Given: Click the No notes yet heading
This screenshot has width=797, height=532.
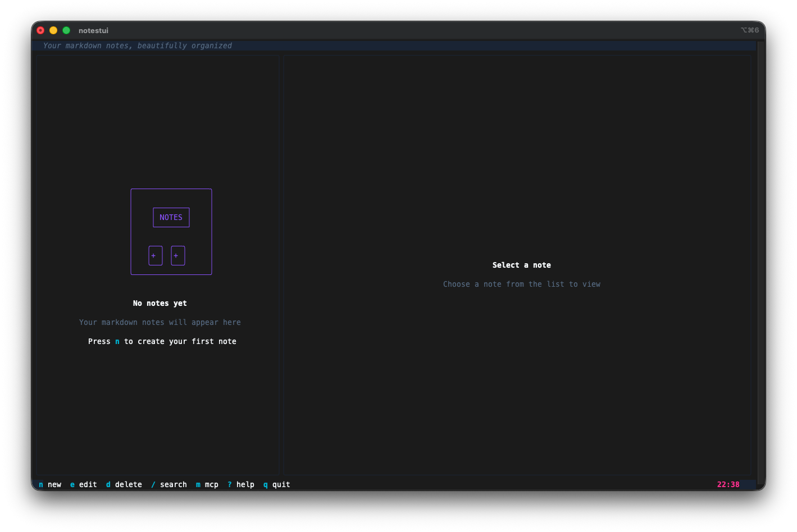Looking at the screenshot, I should tap(160, 303).
